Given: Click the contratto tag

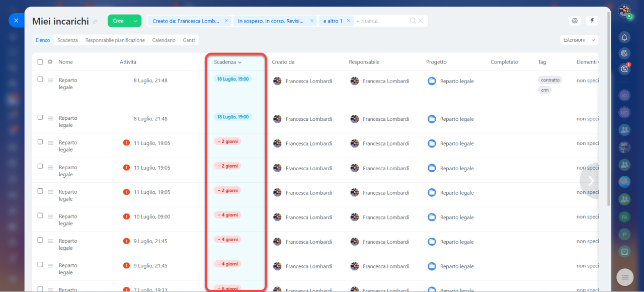Looking at the screenshot, I should pos(550,80).
